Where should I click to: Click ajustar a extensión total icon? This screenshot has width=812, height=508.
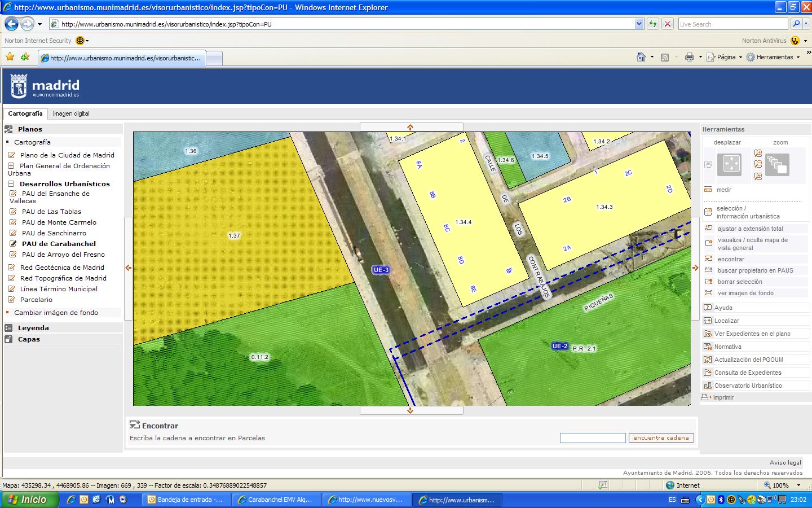[709, 229]
